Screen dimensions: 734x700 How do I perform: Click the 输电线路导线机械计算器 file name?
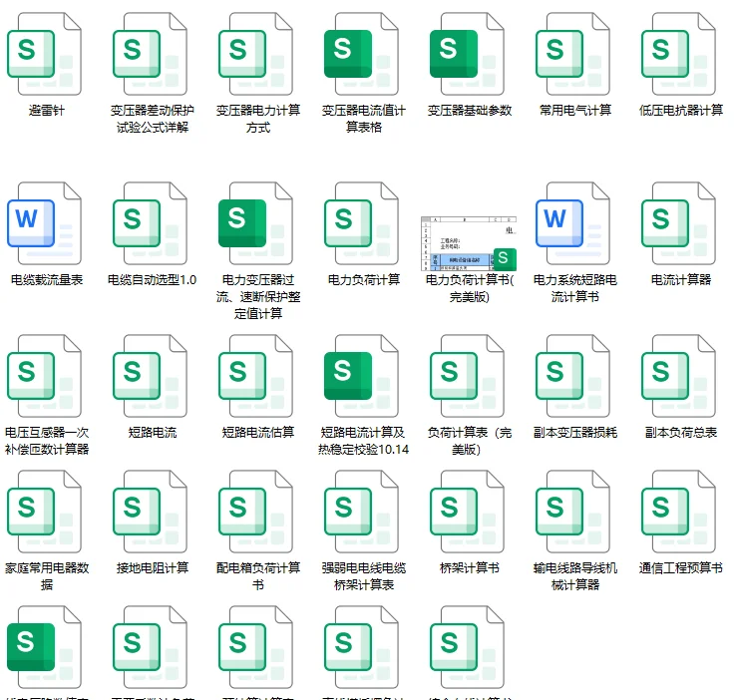[x=575, y=576]
